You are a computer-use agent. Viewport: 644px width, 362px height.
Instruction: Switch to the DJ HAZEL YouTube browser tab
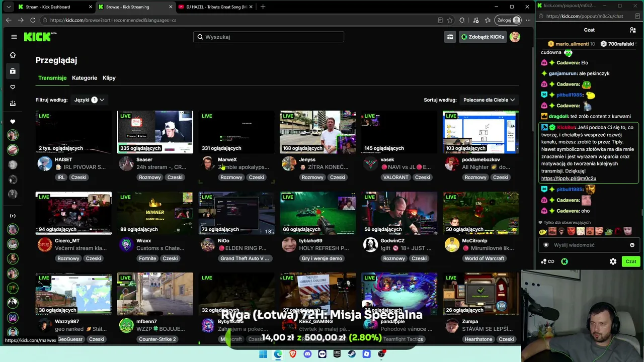[214, 7]
